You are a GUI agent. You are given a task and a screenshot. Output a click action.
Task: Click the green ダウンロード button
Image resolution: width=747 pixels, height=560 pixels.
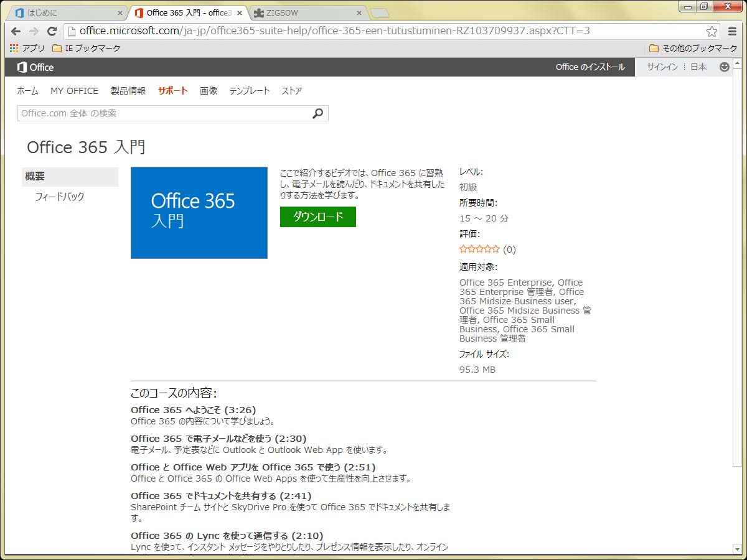point(318,217)
